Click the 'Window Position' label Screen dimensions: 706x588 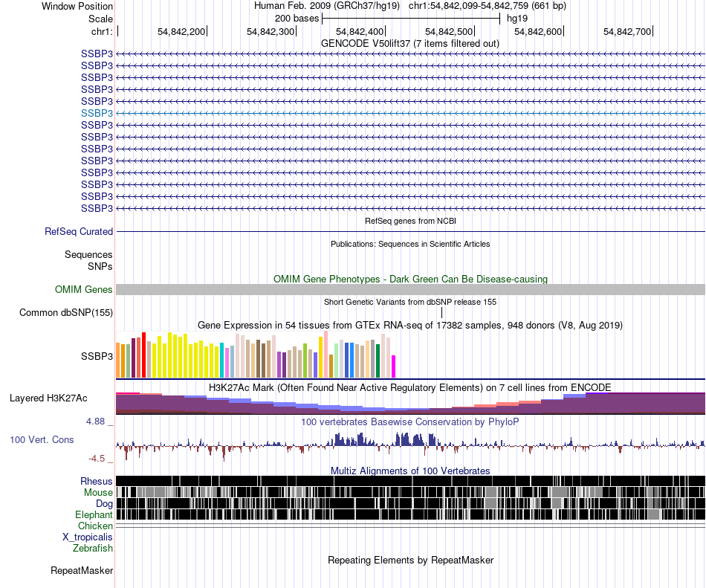(77, 6)
